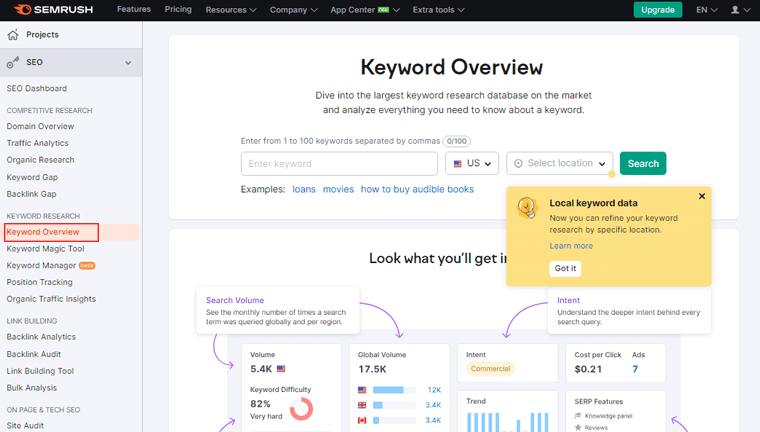
Task: Click the Keyword Difficulty donut chart
Action: tap(301, 408)
